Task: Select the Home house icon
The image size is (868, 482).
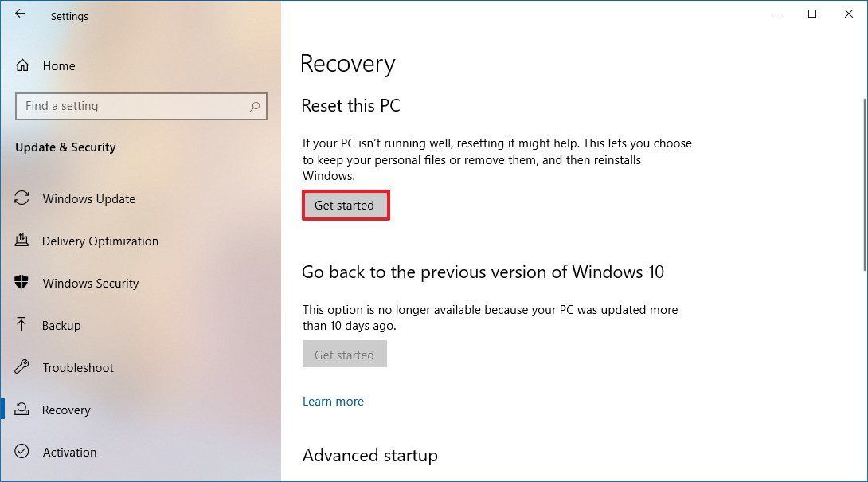Action: (22, 66)
